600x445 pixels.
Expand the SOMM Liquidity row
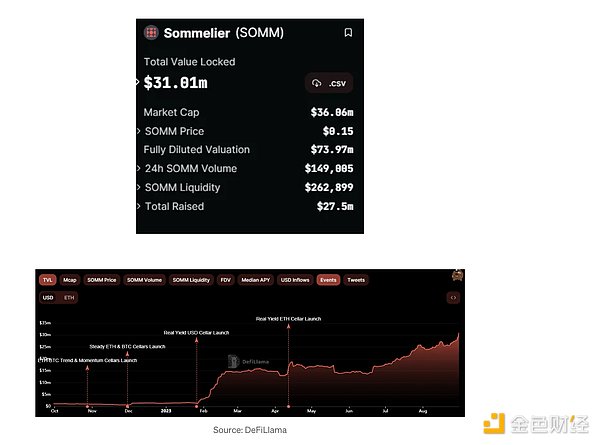[139, 187]
